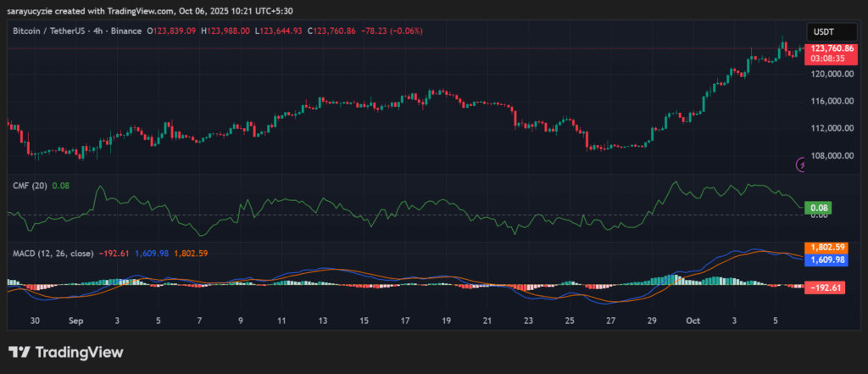Click the green CMF 0.08 axis tag
Viewport: 868px width, 374px height.
(819, 207)
